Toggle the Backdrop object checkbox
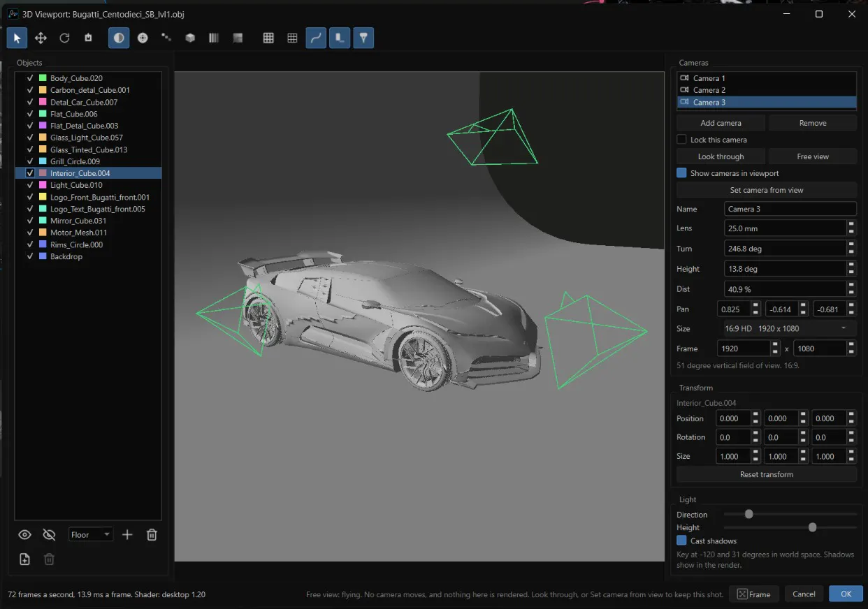The image size is (868, 609). 30,256
